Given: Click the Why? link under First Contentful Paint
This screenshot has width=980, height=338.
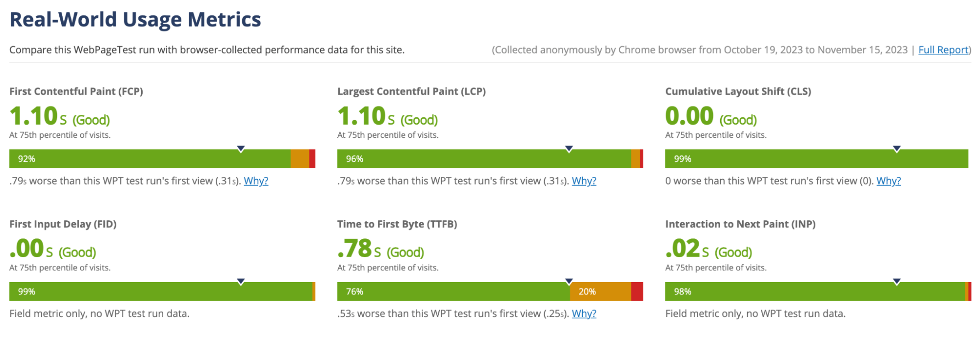Looking at the screenshot, I should [x=256, y=181].
